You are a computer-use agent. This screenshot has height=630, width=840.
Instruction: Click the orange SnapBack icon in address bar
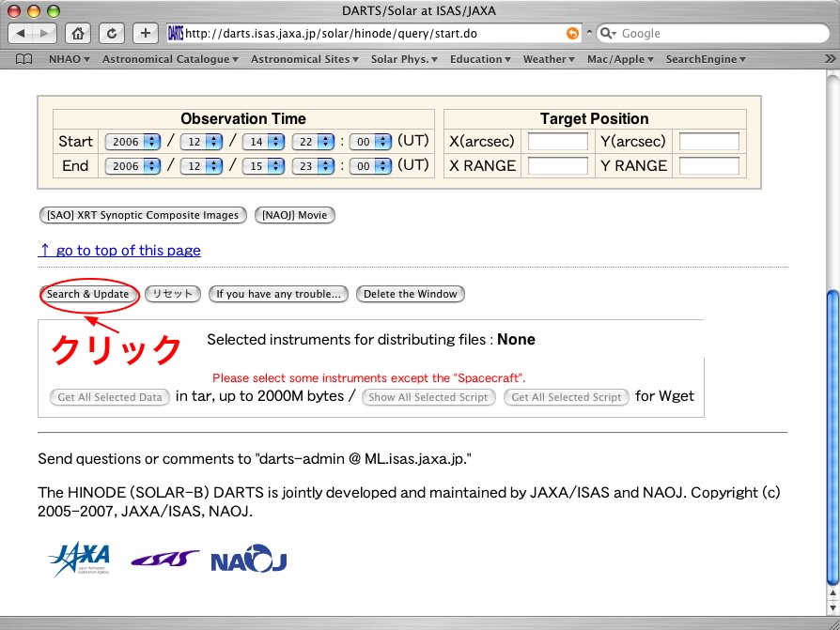coord(572,34)
